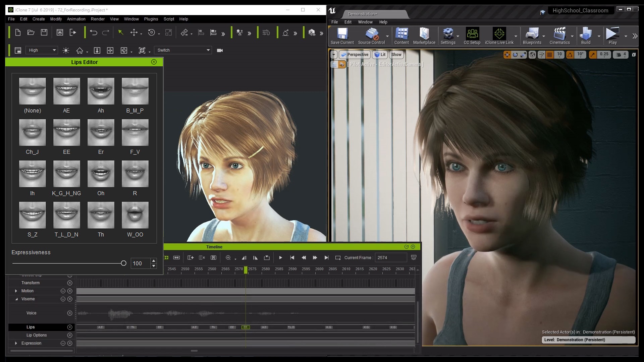Open the Window menu in Unreal

point(365,22)
